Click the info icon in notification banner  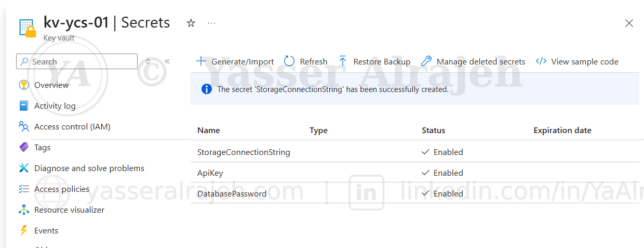tap(207, 89)
